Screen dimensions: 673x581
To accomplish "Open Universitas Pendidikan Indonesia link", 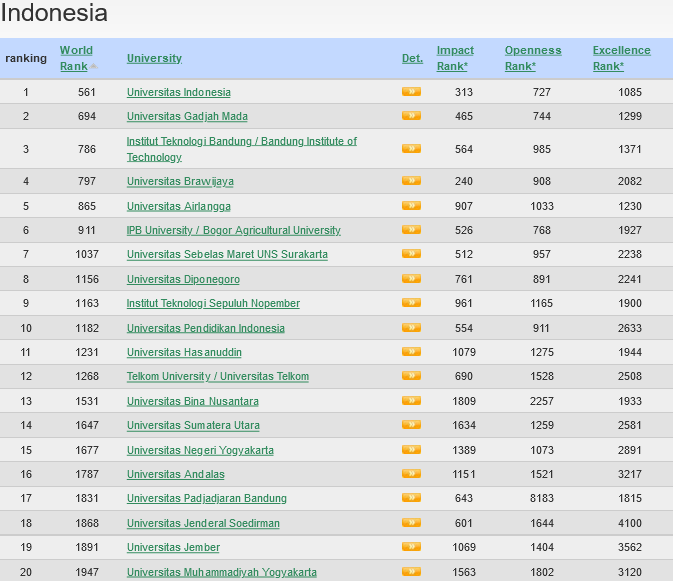I will (206, 328).
